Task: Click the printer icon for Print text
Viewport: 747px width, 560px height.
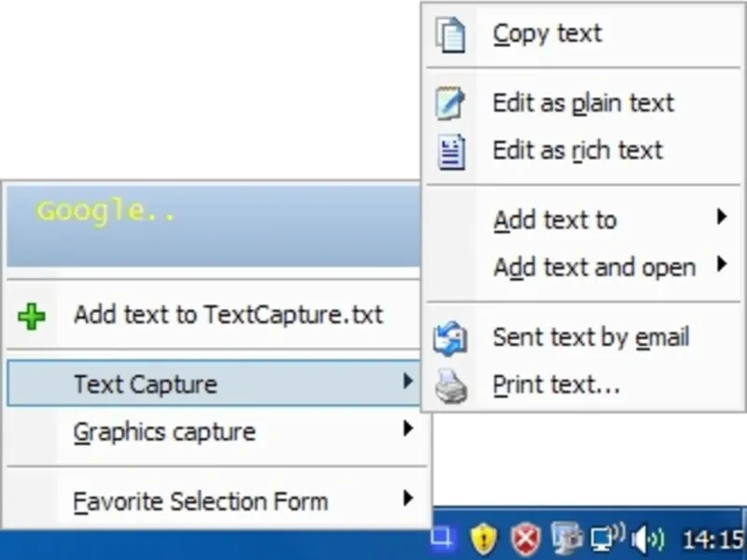Action: (451, 385)
